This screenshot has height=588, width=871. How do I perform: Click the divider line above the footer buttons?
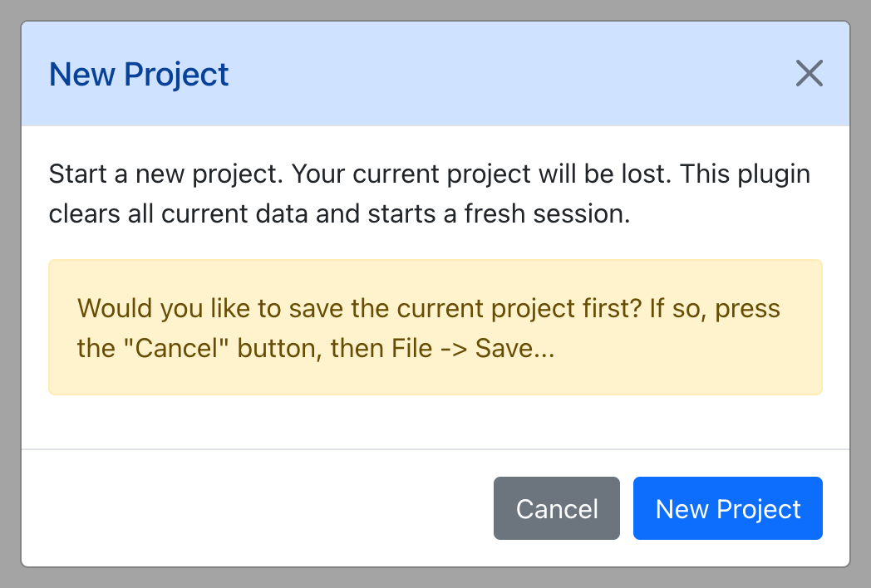coord(435,449)
